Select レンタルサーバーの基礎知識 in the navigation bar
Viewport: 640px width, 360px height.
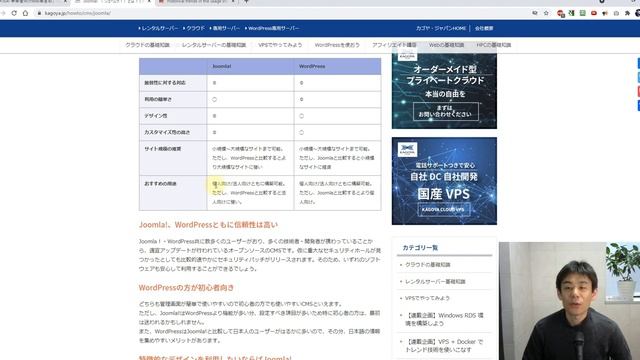tap(214, 45)
